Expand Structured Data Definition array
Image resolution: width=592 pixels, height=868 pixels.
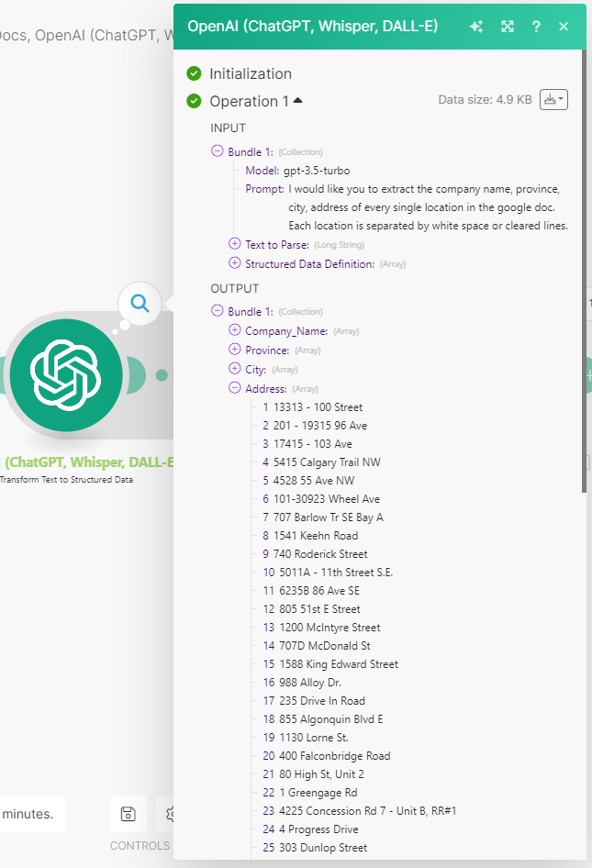click(x=235, y=263)
